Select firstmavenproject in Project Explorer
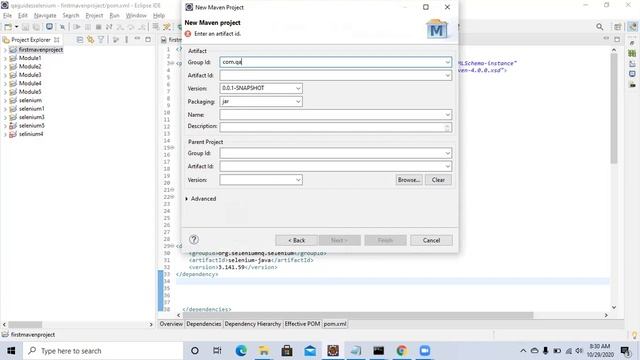The height and width of the screenshot is (360, 640). coord(41,49)
